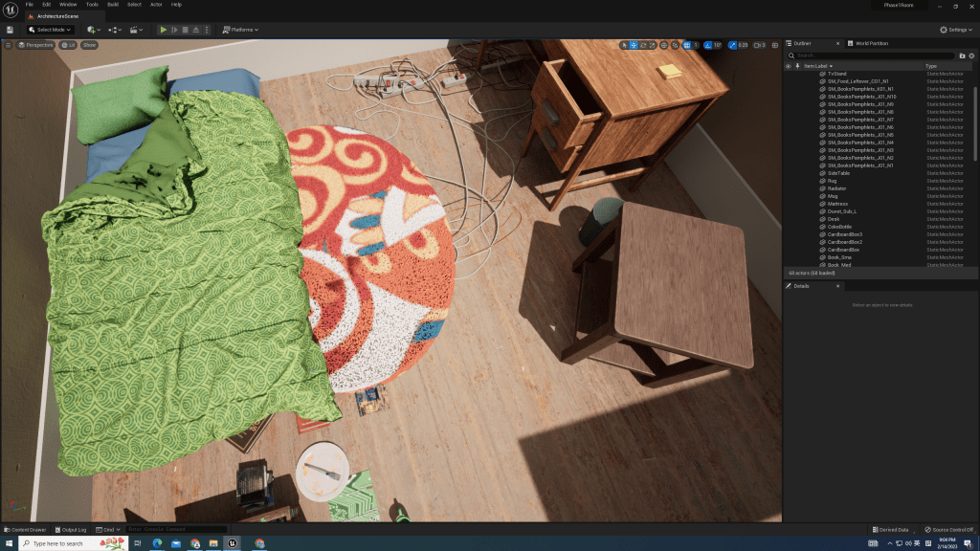Toggle rotation snapping in the viewport
Image resolution: width=980 pixels, height=551 pixels.
point(708,45)
